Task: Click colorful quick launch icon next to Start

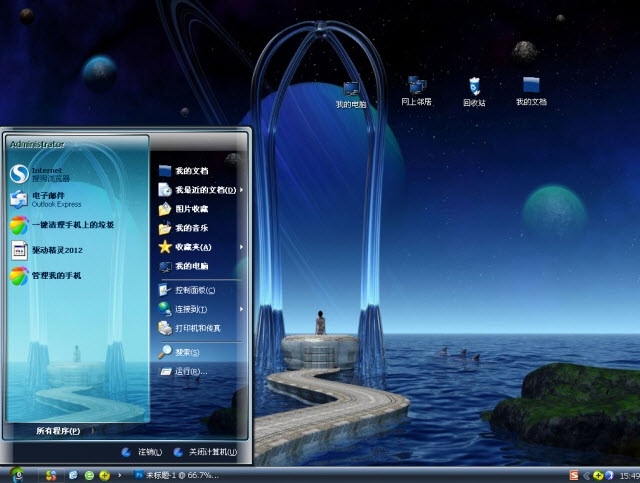Action: (x=51, y=475)
